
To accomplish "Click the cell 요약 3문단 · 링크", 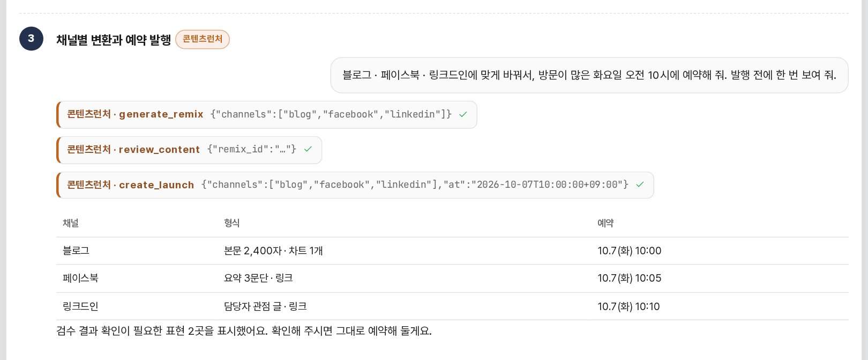I will pyautogui.click(x=258, y=278).
